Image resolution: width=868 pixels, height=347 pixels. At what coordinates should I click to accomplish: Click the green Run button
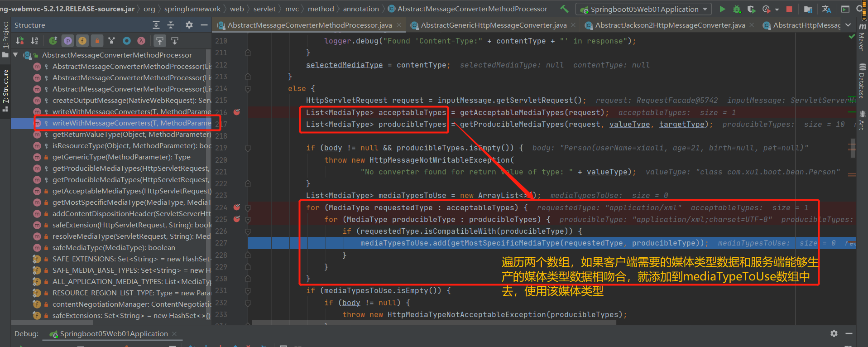(722, 9)
